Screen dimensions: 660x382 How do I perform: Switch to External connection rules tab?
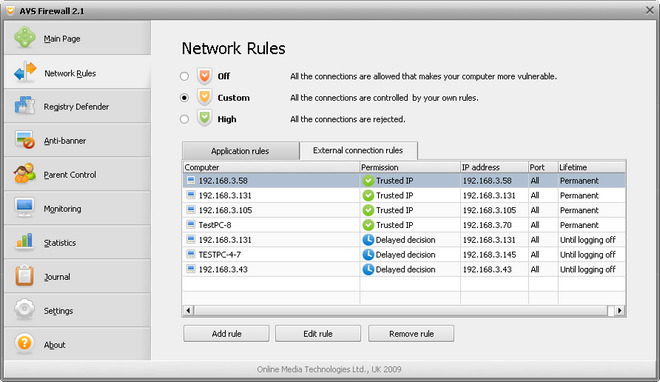(x=358, y=150)
